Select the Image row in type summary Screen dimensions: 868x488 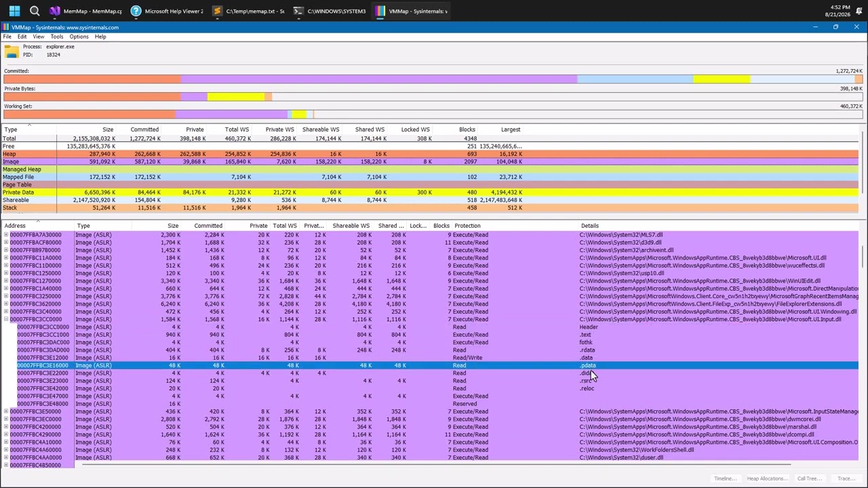pyautogui.click(x=431, y=161)
